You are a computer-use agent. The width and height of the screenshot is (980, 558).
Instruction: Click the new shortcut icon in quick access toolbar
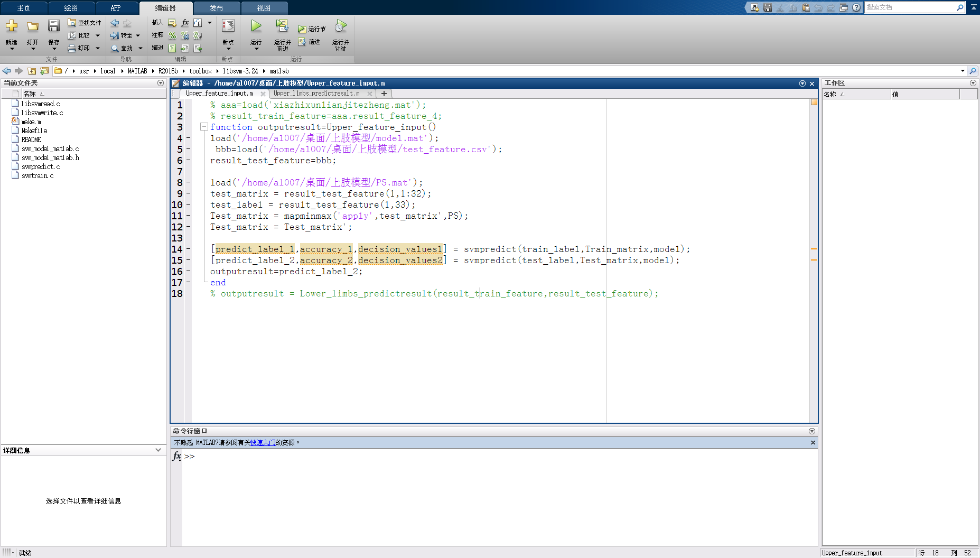click(755, 7)
